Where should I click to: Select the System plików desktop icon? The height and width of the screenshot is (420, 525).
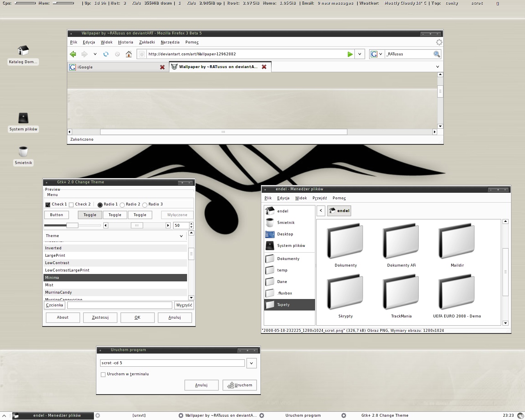tap(23, 122)
